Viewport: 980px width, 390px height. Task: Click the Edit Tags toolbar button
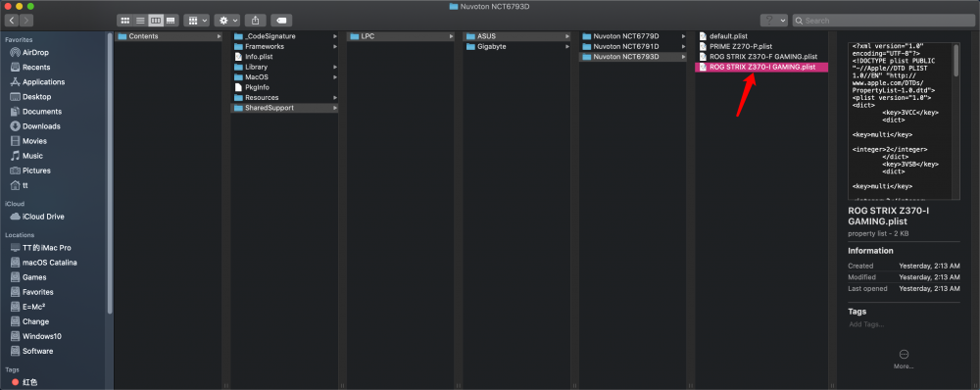click(x=282, y=21)
